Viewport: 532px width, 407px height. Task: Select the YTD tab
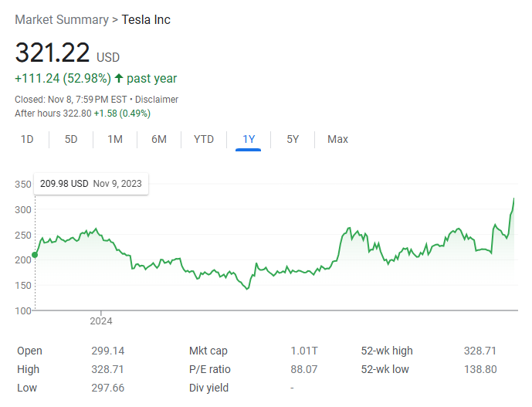(204, 139)
